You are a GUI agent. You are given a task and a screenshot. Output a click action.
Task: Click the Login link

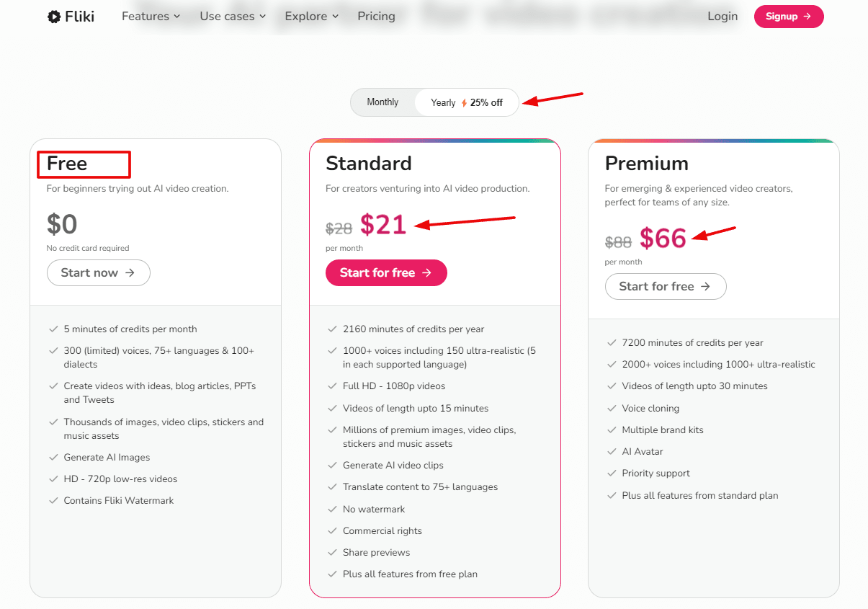[722, 16]
